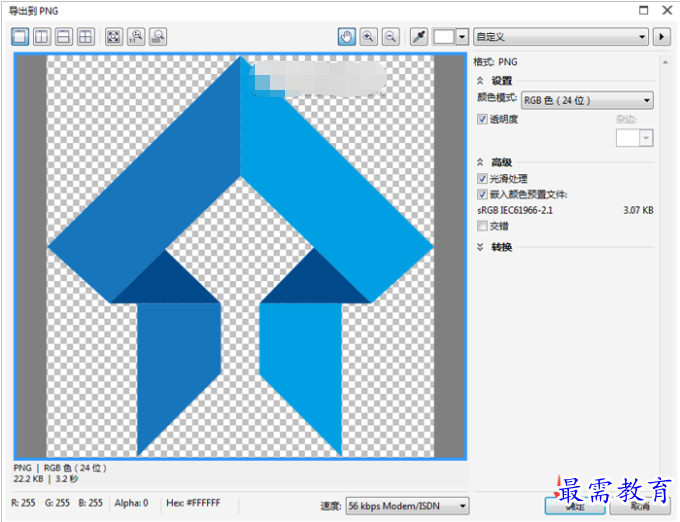Select the zoom in magnifier tool

(369, 36)
